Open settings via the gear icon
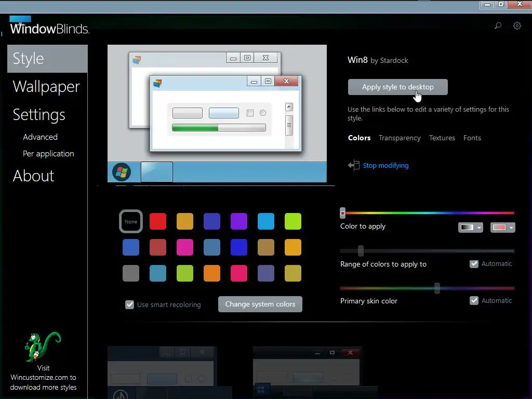Image resolution: width=532 pixels, height=399 pixels. point(517,26)
